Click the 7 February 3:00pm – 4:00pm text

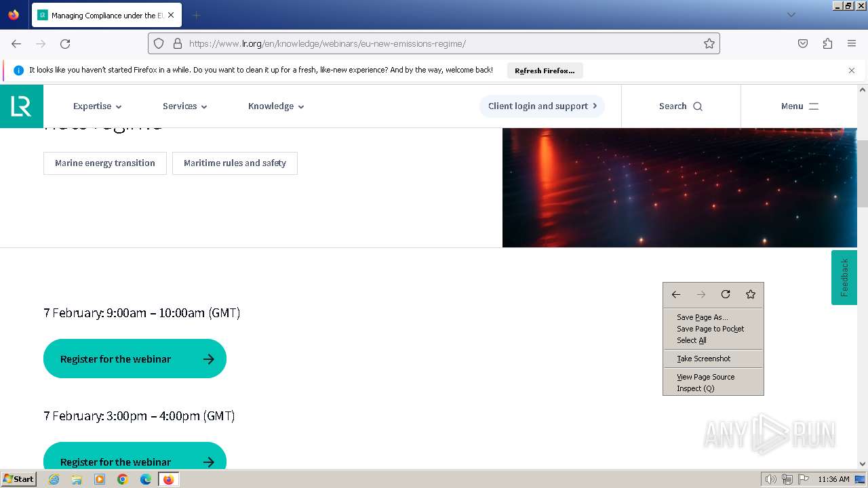tap(139, 415)
